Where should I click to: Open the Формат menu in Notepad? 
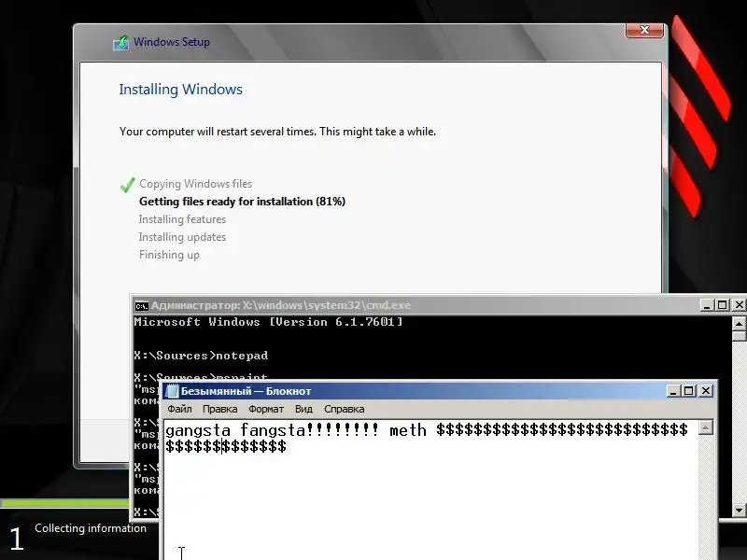[266, 409]
